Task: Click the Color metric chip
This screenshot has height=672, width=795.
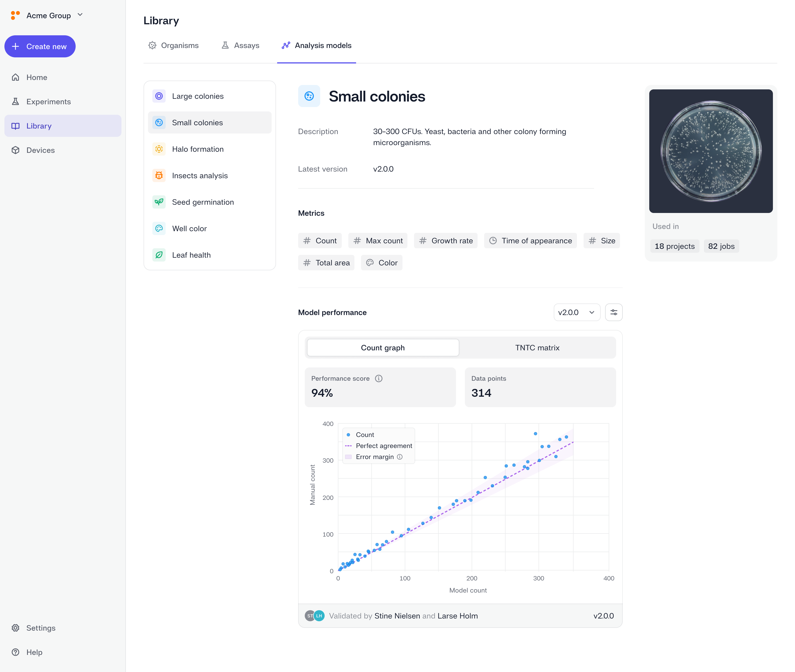Action: pyautogui.click(x=381, y=263)
